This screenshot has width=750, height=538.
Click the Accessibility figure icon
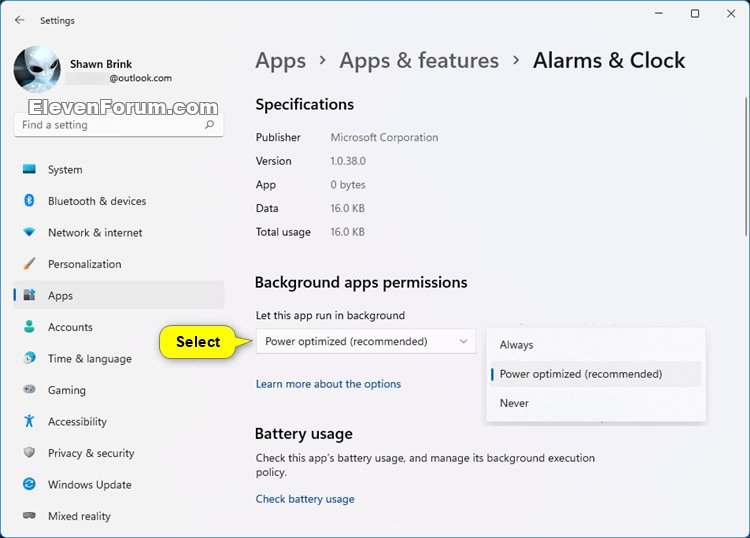coord(29,421)
